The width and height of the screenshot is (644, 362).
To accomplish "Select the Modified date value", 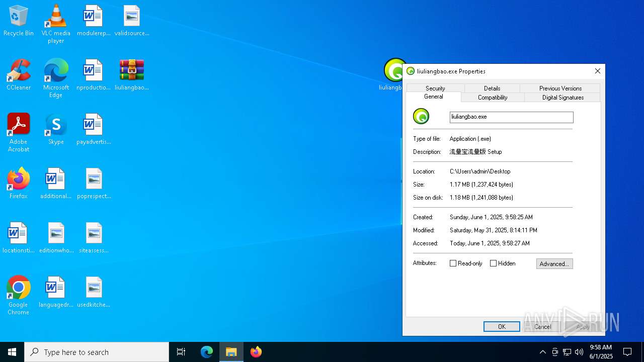I will (x=494, y=230).
